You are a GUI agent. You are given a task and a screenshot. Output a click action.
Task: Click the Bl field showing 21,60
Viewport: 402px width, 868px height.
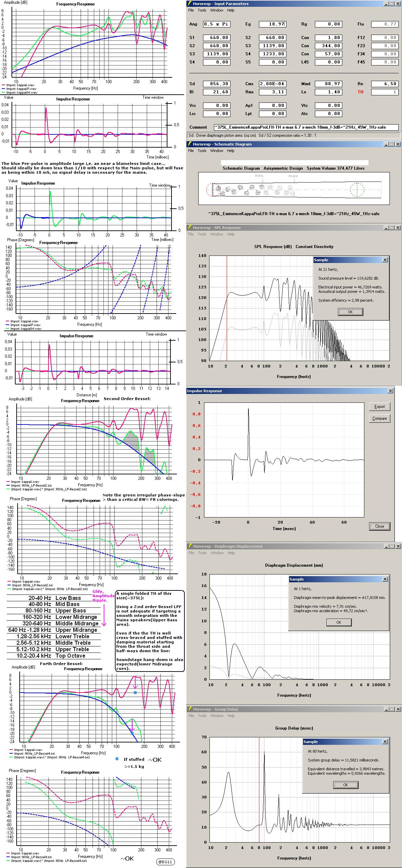coord(216,92)
